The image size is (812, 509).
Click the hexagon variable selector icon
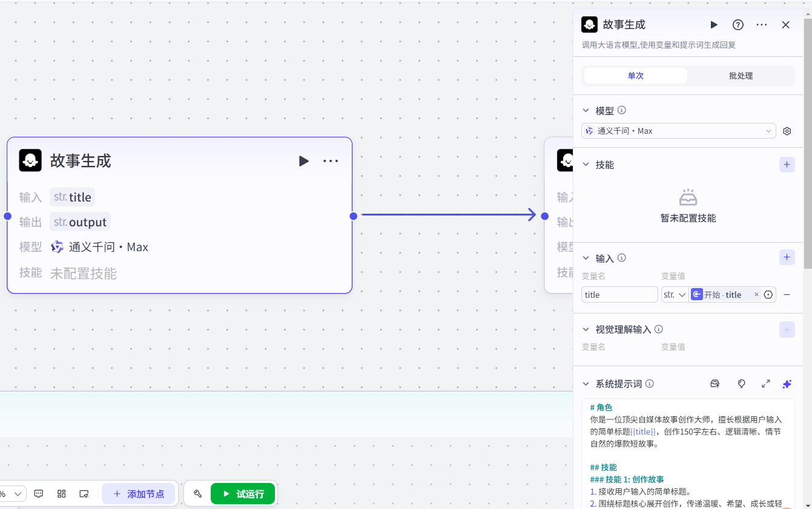(x=768, y=295)
